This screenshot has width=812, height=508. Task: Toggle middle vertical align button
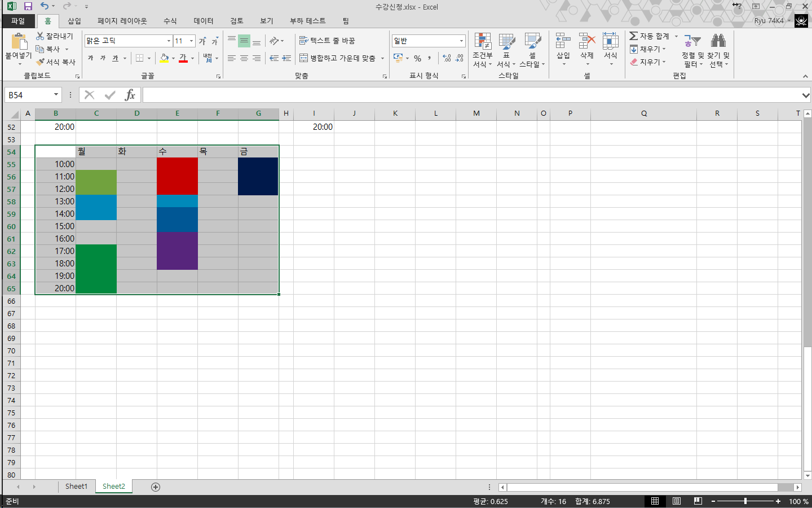(x=244, y=41)
